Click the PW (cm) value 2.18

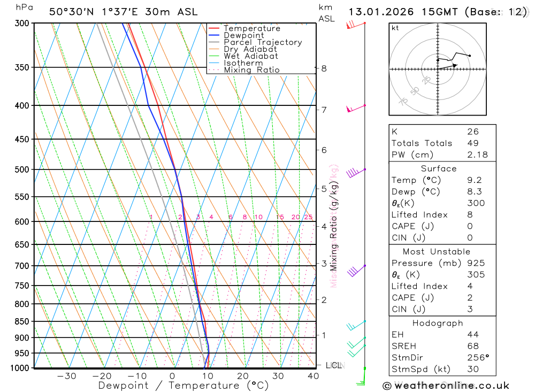[x=477, y=155]
